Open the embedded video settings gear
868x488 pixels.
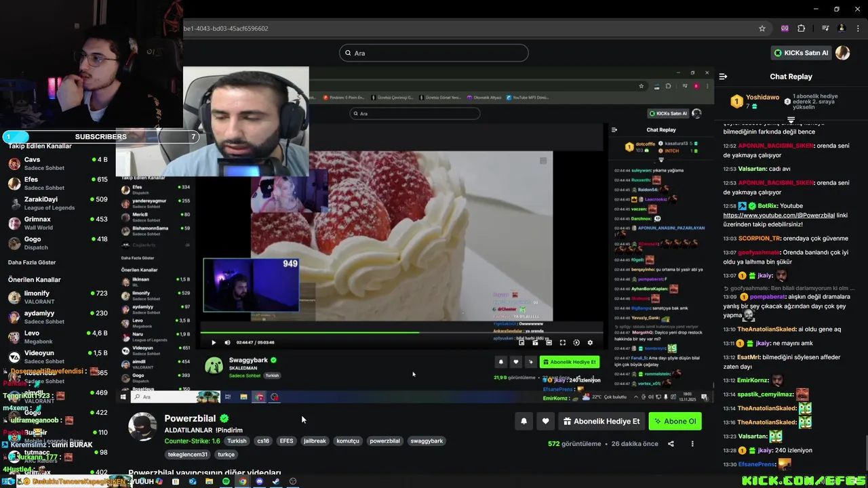(590, 342)
